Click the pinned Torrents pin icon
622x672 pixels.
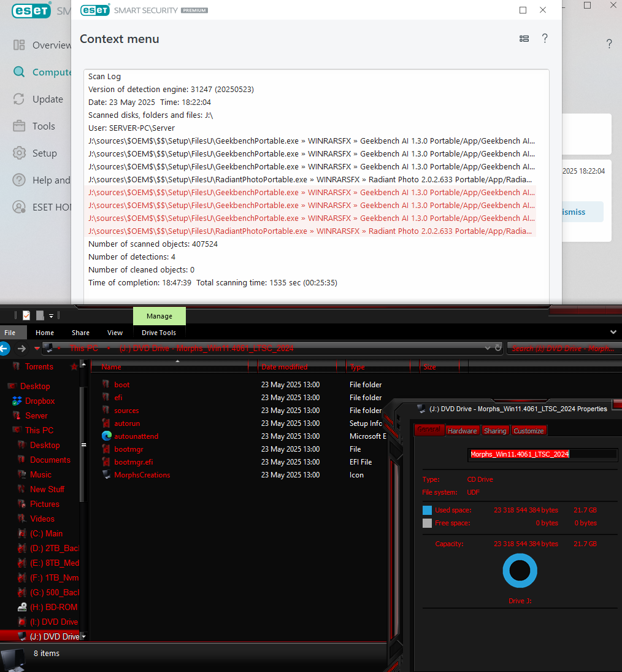pyautogui.click(x=74, y=366)
